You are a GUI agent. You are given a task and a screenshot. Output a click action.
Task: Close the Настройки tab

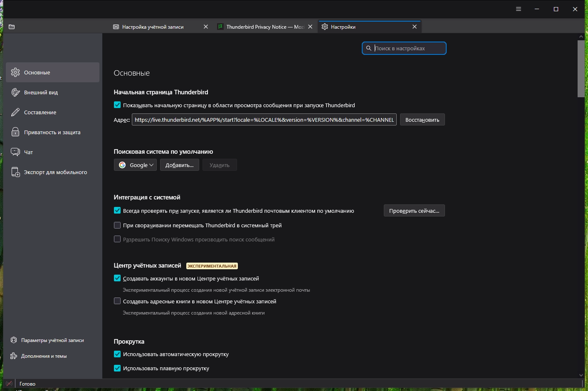415,27
